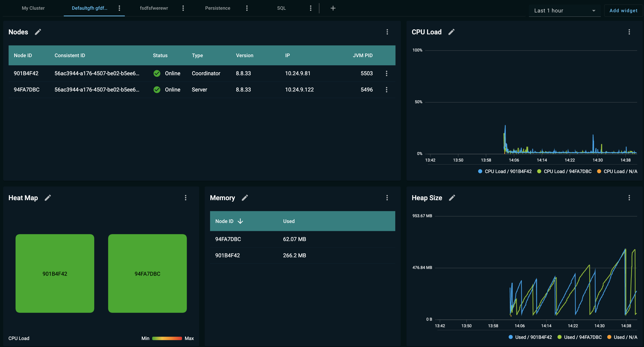Open Heap Size widget options menu
This screenshot has height=347, width=644.
[629, 198]
